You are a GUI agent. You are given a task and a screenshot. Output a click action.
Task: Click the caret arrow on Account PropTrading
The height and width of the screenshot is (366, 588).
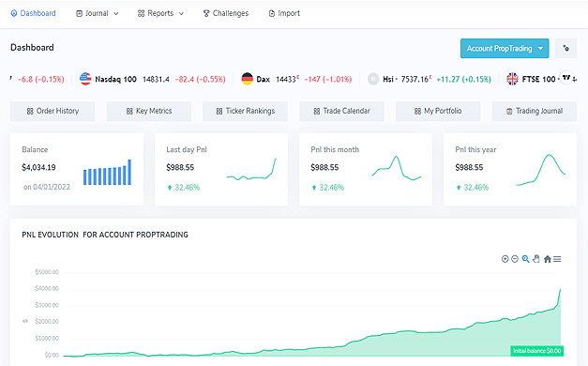click(540, 49)
